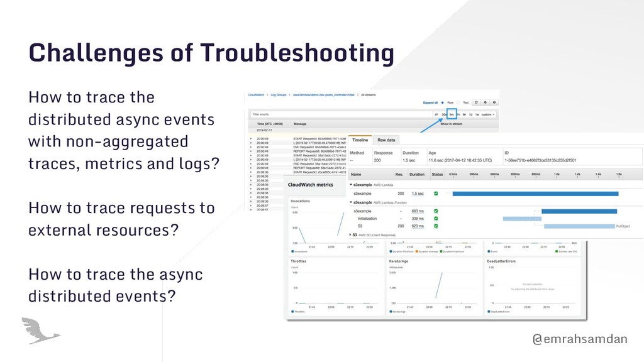Collapse the s3example AWS::Lambda::Function group
This screenshot has height=362, width=644.
[x=351, y=202]
